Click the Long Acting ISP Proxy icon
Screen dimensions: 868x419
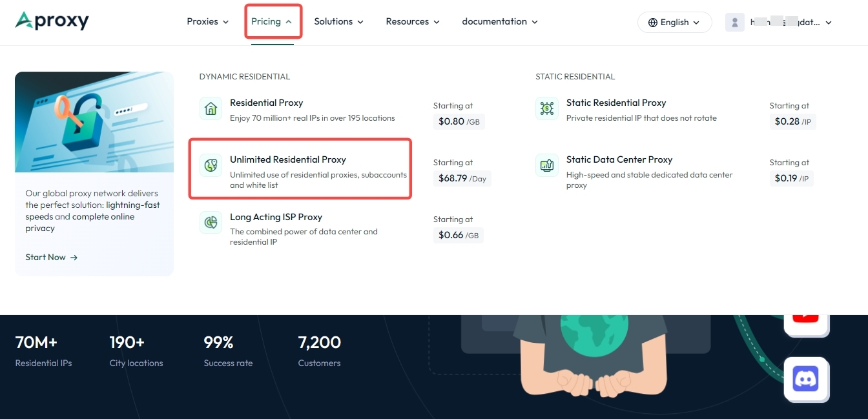(211, 222)
